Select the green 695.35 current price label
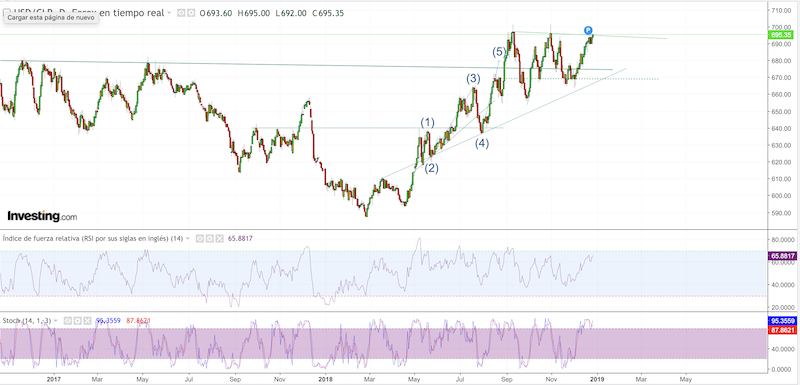The height and width of the screenshot is (385, 800). (x=780, y=35)
